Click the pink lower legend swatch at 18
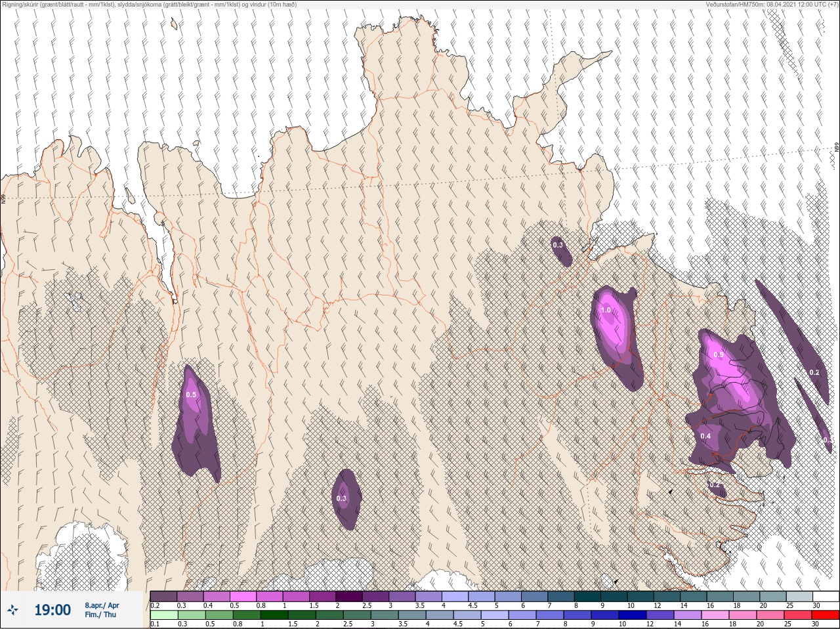The height and width of the screenshot is (629, 840). point(742,615)
